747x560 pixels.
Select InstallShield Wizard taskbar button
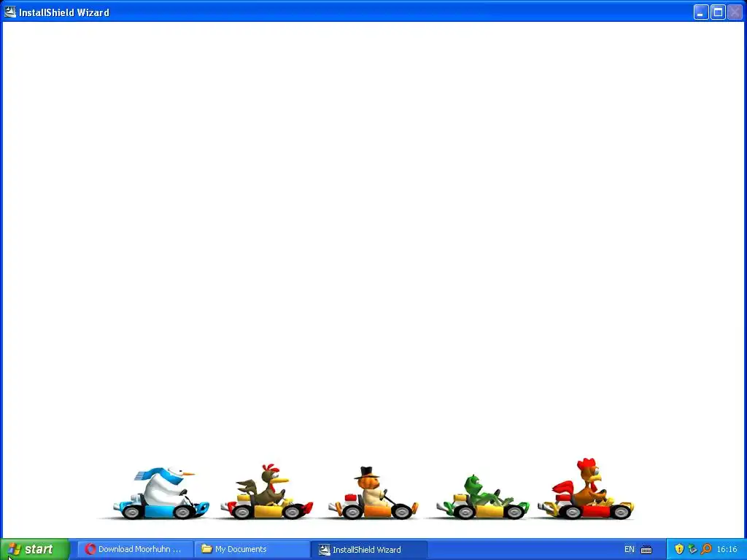[x=369, y=550]
